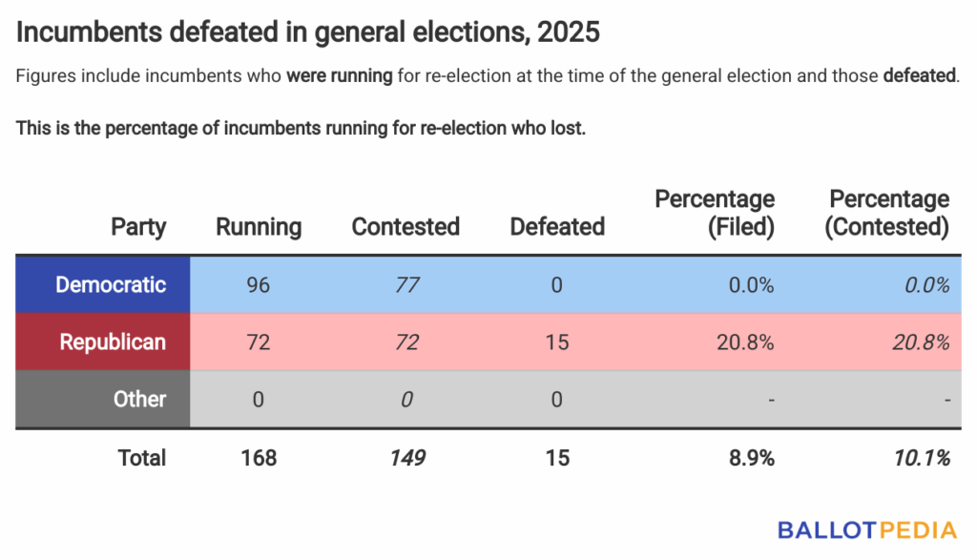Select the Total Contested value 149
The width and height of the screenshot is (977, 560).
(x=407, y=458)
